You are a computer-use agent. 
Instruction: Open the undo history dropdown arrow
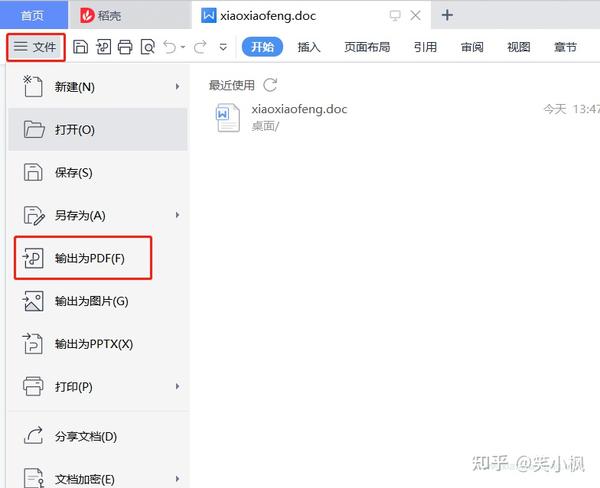click(183, 47)
